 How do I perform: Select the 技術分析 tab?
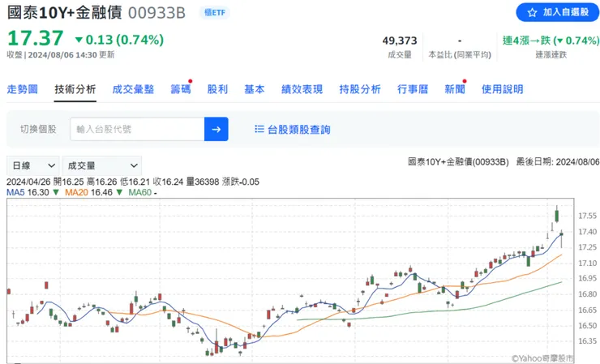coord(75,89)
